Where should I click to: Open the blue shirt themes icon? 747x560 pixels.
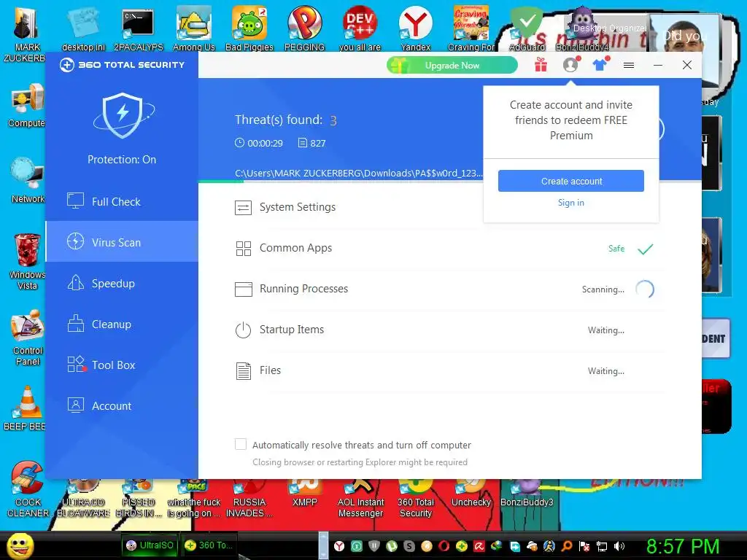click(x=600, y=64)
